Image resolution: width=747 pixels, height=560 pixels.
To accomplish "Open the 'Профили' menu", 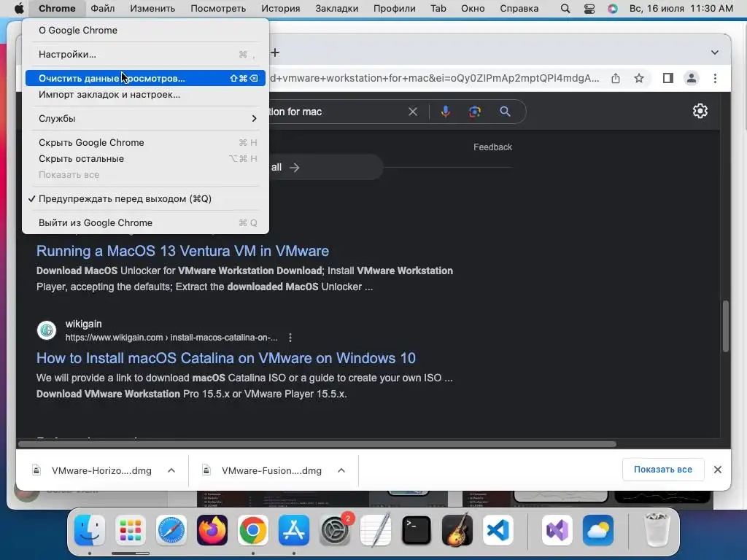I will click(x=395, y=9).
